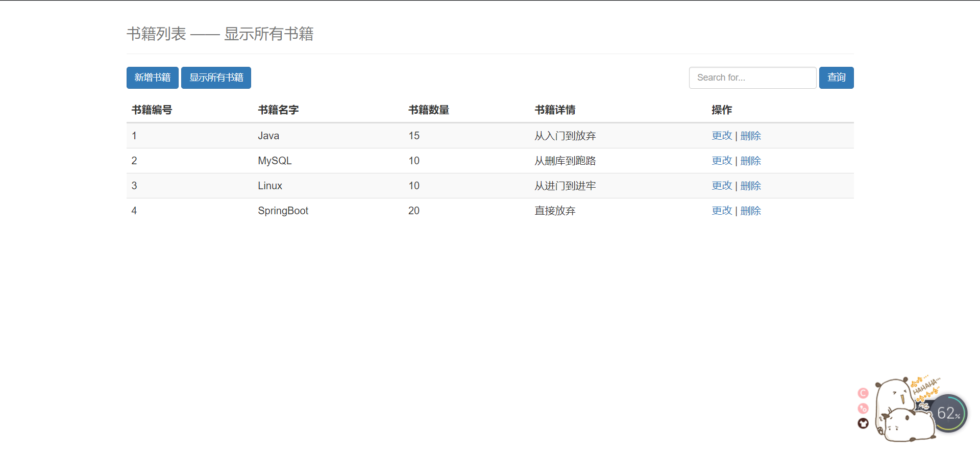Click the quantity "20" in SpringBoot row
The width and height of the screenshot is (980, 456).
coord(414,211)
